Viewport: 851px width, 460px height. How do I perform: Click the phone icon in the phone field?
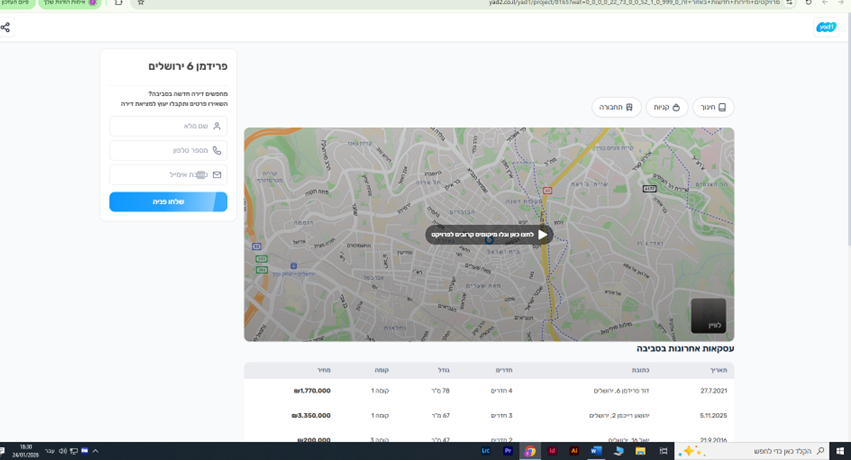(x=217, y=150)
